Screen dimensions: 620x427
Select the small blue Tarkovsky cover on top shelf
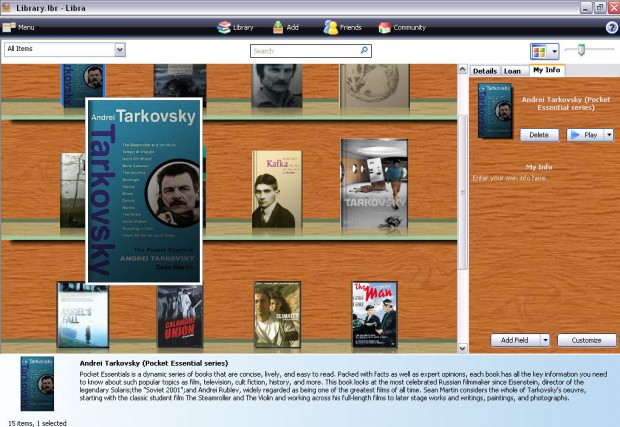coord(83,81)
